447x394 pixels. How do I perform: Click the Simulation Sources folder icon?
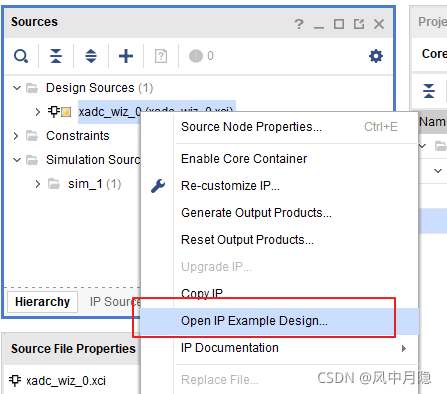[x=32, y=160]
